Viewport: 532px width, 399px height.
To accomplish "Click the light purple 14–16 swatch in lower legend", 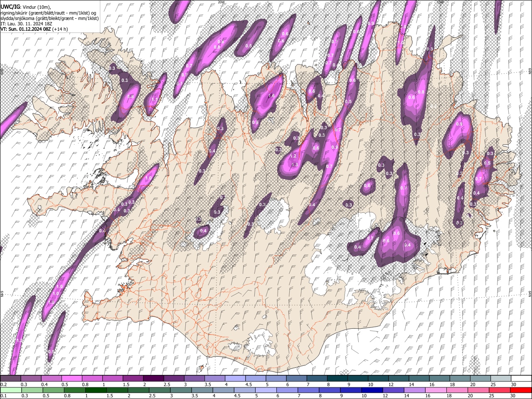I will [414, 390].
